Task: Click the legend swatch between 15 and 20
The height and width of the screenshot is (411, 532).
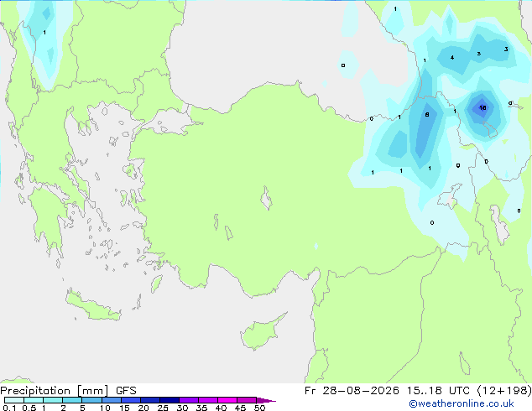Action: click(131, 400)
